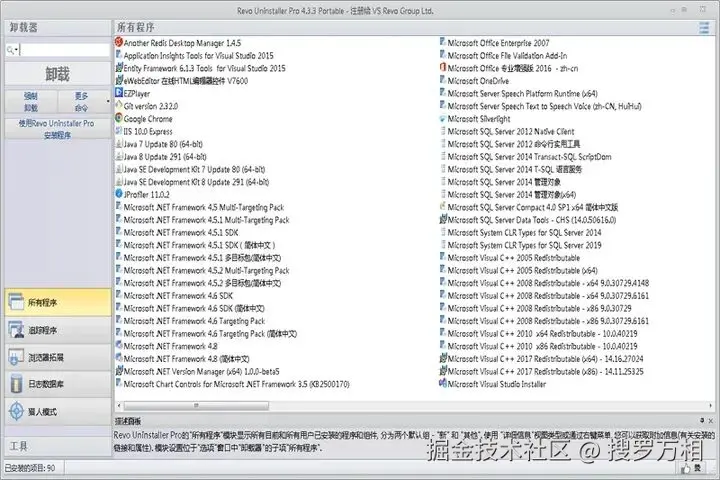Open the 日志数据库 sidebar tab
The width and height of the screenshot is (720, 480).
click(58, 384)
